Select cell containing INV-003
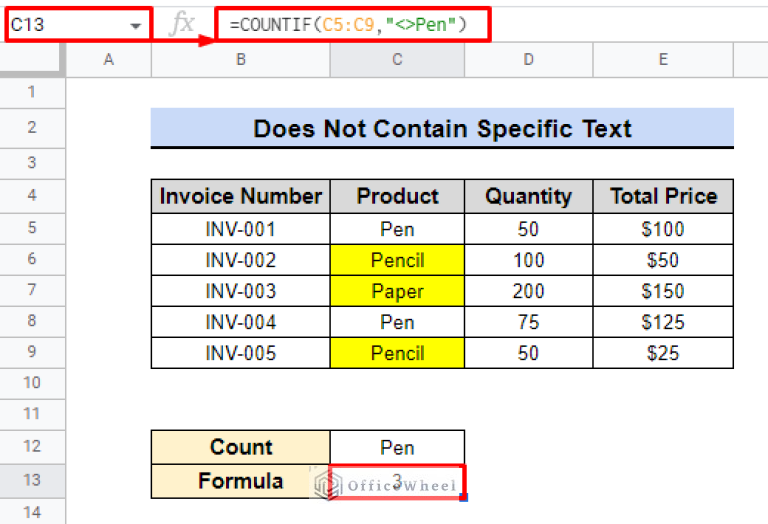This screenshot has height=524, width=768. 240,291
